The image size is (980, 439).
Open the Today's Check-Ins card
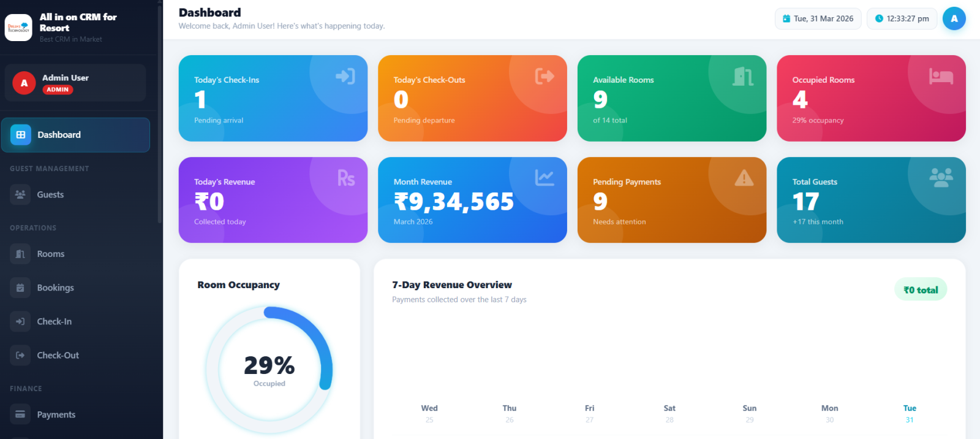[273, 99]
